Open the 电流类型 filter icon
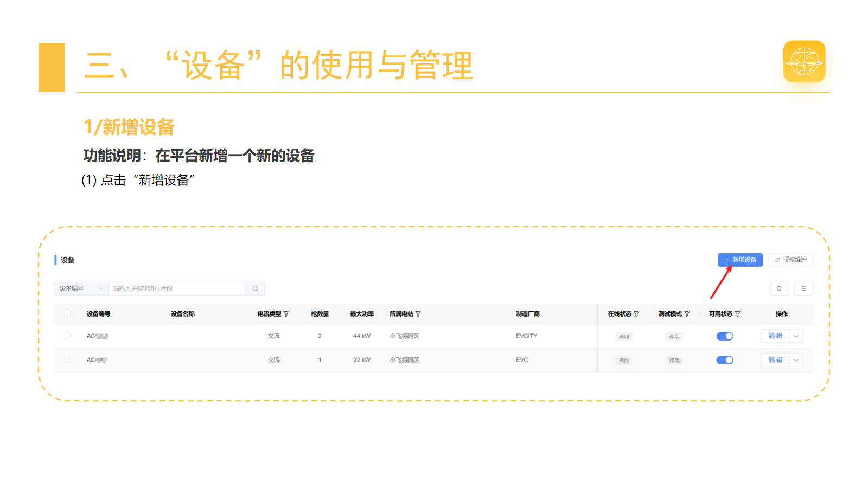Screen dimensions: 868x488 coord(286,314)
